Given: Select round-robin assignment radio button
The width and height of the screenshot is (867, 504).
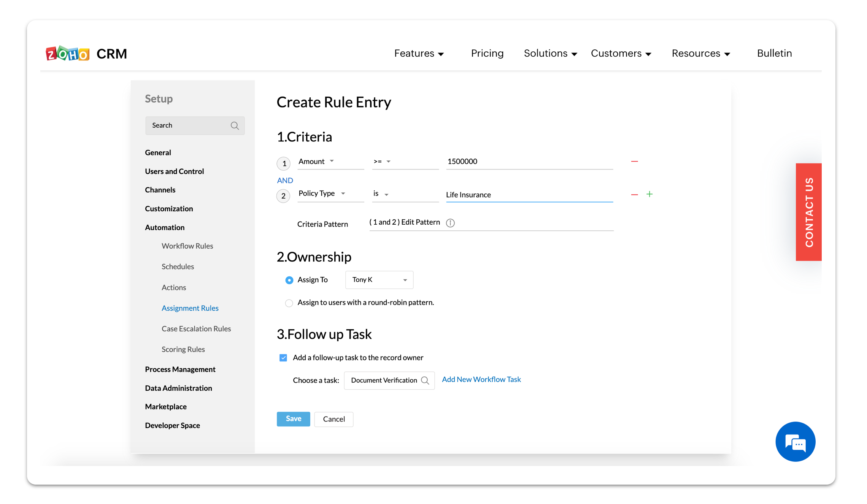Looking at the screenshot, I should pos(289,303).
